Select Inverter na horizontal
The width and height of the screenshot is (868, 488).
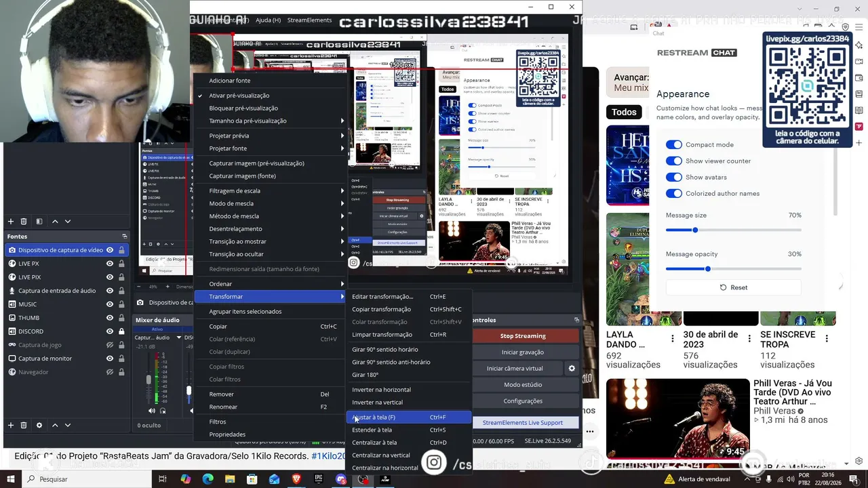[x=408, y=390]
